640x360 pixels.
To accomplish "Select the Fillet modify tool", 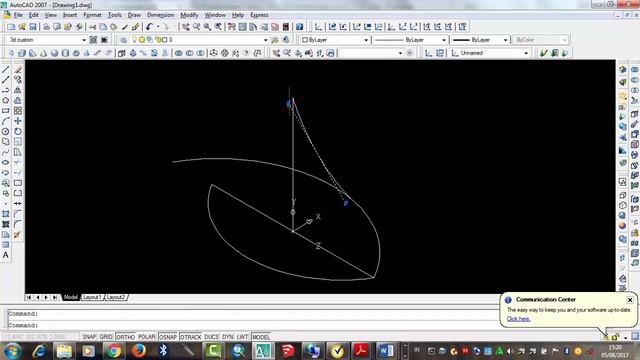I will click(x=18, y=224).
